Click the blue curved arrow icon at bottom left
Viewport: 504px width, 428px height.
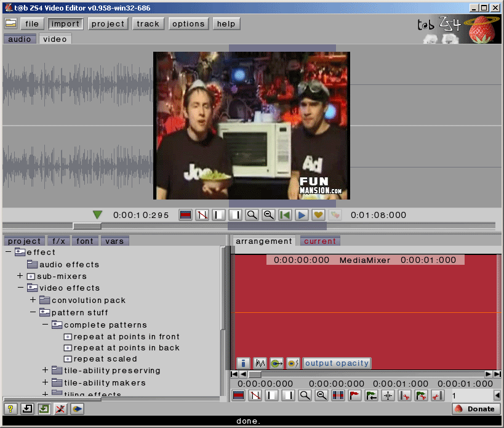[77, 409]
